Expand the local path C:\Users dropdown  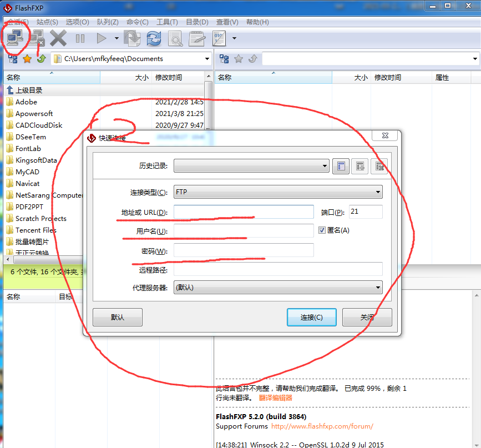click(207, 59)
